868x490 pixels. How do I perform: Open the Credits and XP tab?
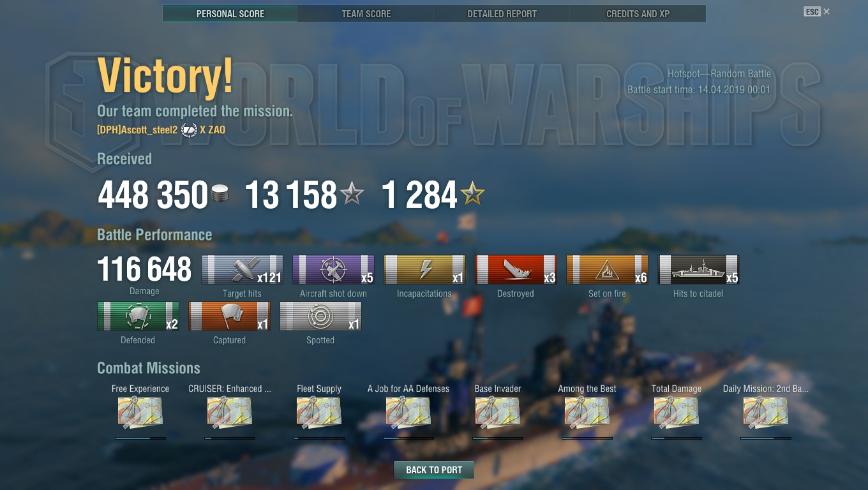point(638,13)
